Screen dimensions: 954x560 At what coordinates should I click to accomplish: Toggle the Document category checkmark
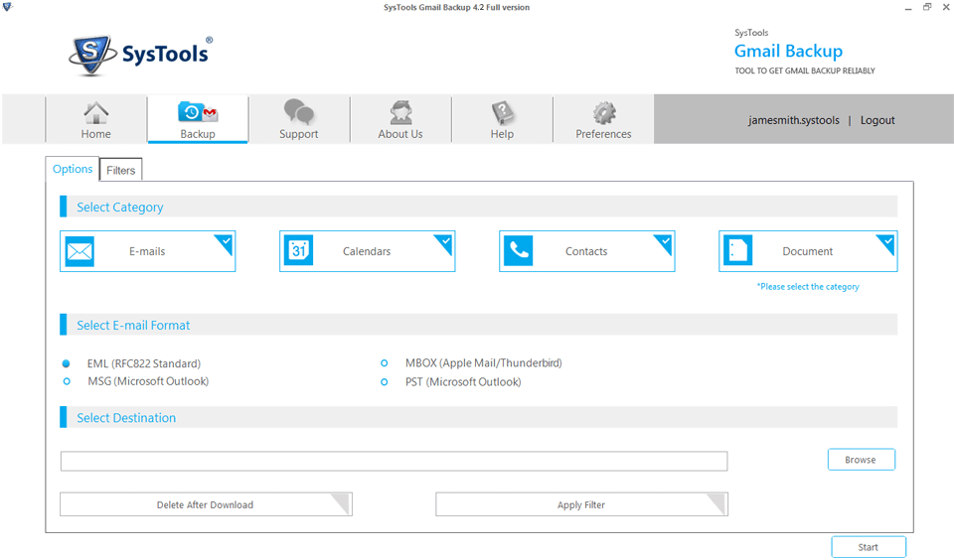(x=887, y=242)
